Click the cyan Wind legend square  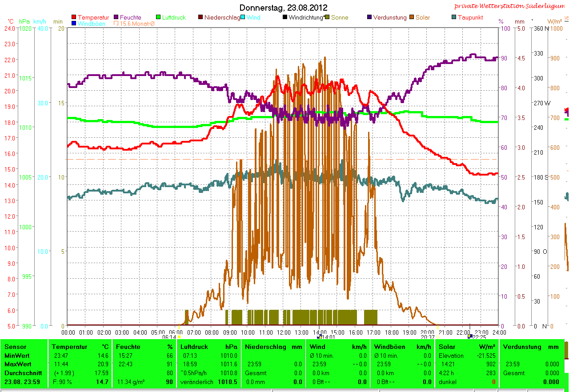click(243, 17)
